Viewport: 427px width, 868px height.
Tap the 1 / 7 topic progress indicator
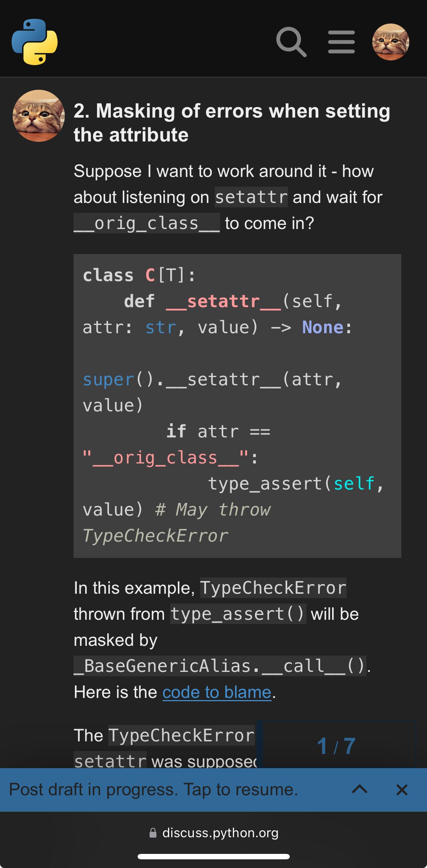pos(336,746)
